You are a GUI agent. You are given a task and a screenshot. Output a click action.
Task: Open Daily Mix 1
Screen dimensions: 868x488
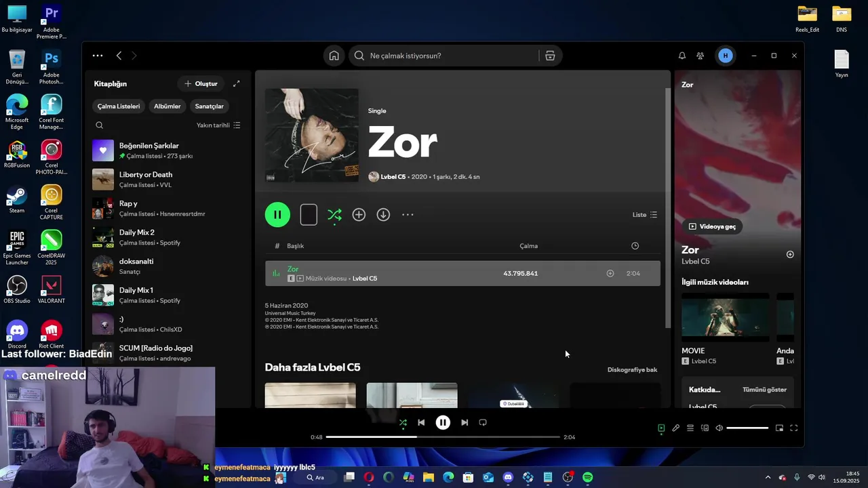pos(167,295)
